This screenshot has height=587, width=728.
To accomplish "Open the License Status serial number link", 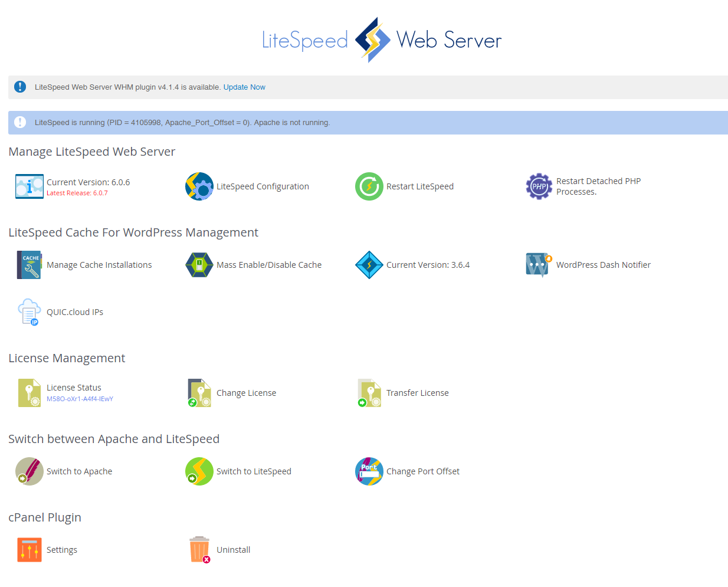I will 80,399.
